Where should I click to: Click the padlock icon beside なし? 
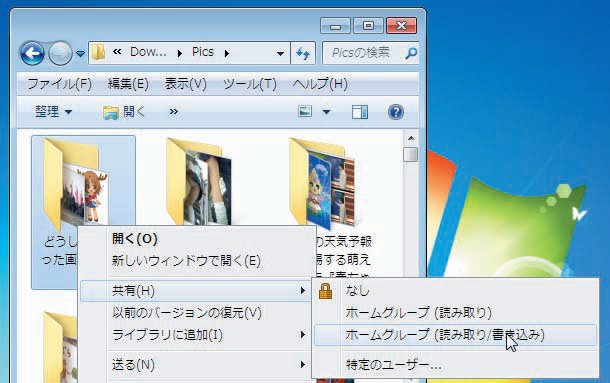pyautogui.click(x=326, y=291)
